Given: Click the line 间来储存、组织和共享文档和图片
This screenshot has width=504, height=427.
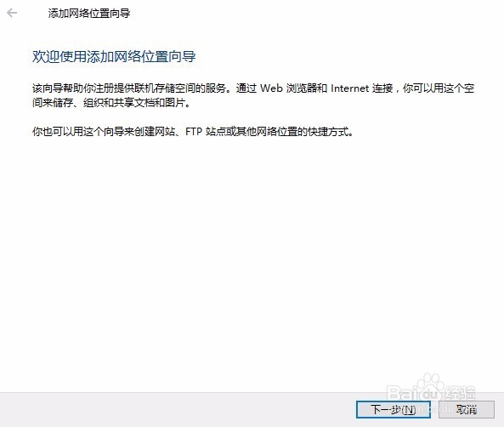Looking at the screenshot, I should coord(111,103).
